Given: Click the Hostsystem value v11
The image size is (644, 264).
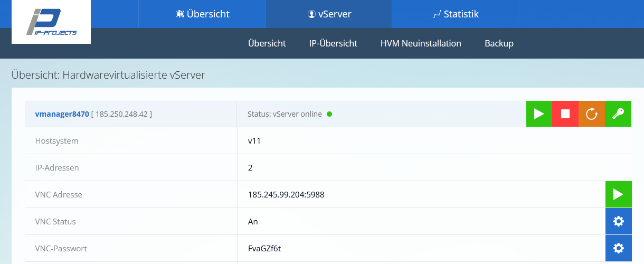Looking at the screenshot, I should coord(254,141).
